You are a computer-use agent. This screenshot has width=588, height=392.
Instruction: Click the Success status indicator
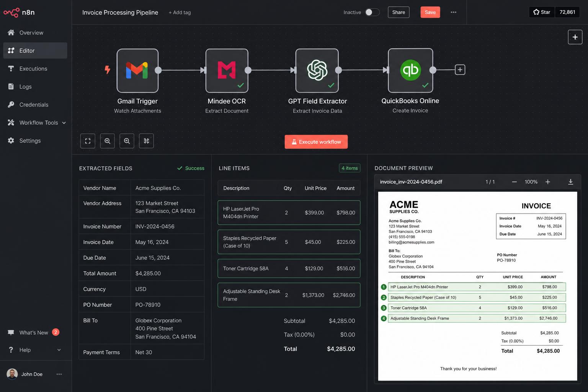coord(191,168)
